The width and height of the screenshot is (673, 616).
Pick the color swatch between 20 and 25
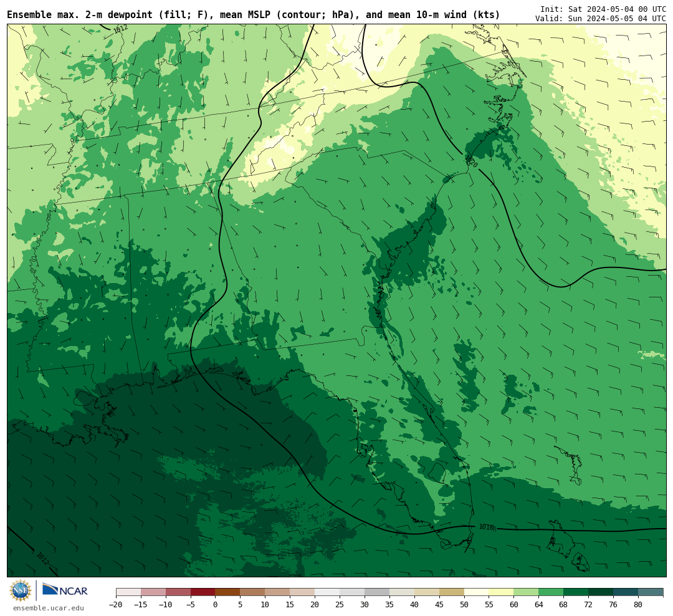(328, 592)
